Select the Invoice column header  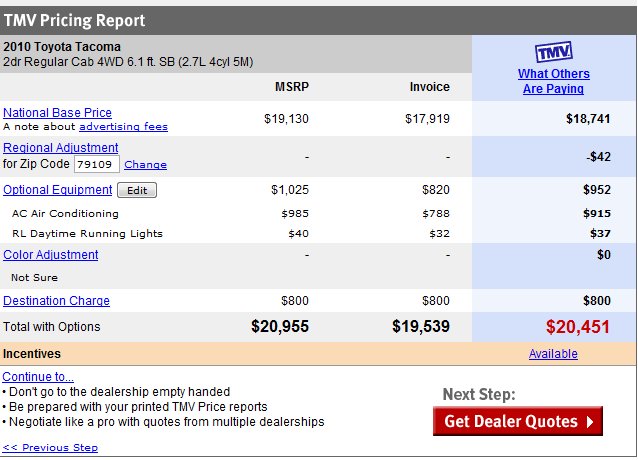coord(430,87)
